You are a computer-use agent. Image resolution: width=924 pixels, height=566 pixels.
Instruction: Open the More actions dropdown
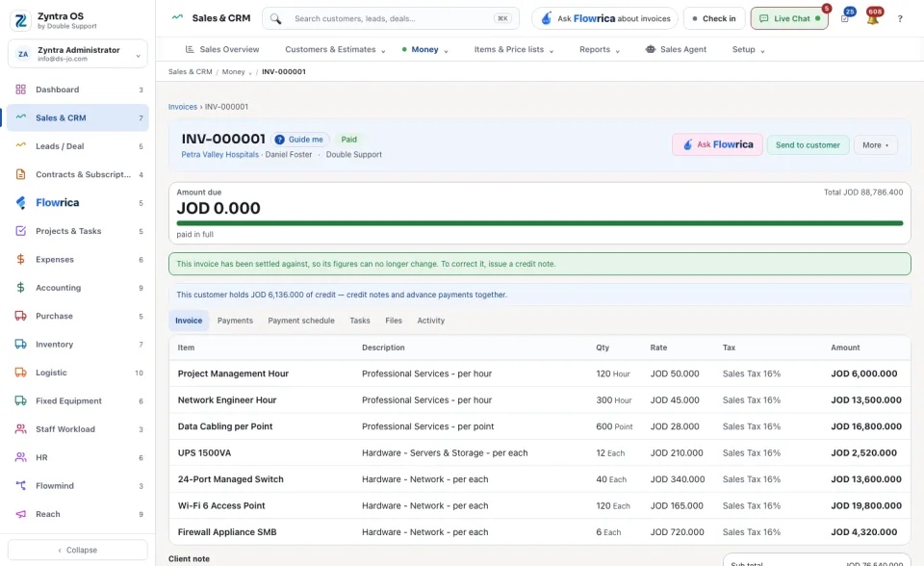(876, 145)
